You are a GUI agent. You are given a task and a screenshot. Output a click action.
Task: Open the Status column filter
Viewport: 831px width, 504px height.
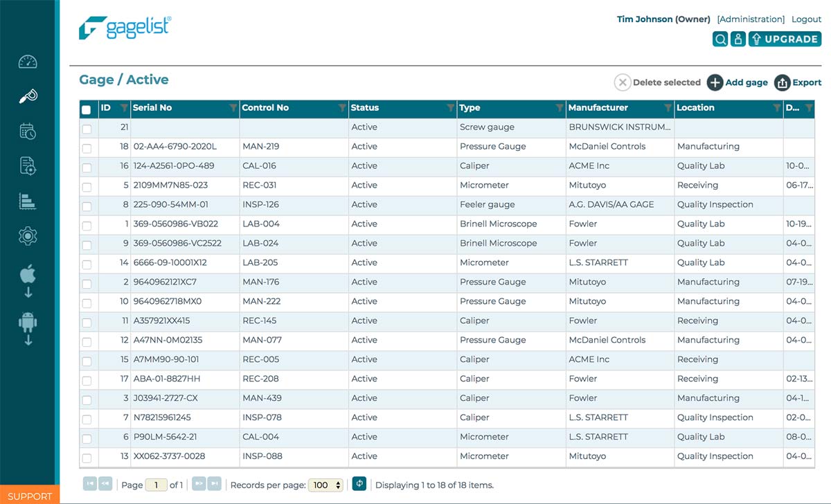click(x=451, y=108)
